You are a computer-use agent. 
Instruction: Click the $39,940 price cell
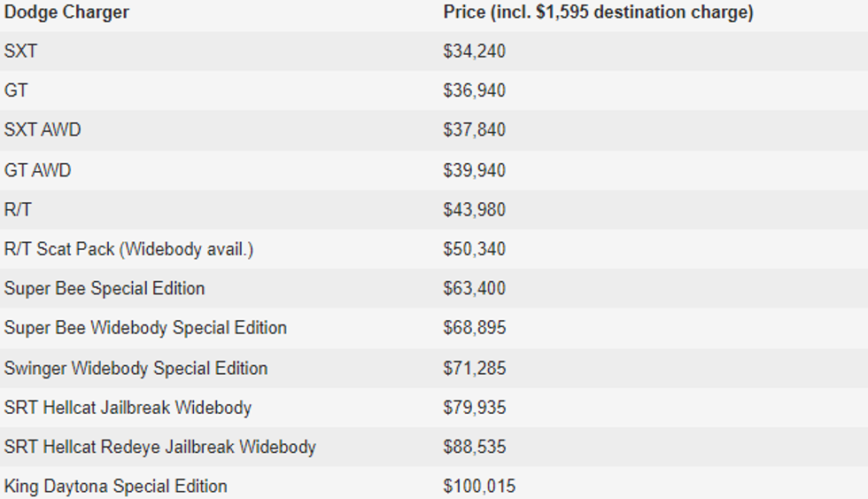474,170
